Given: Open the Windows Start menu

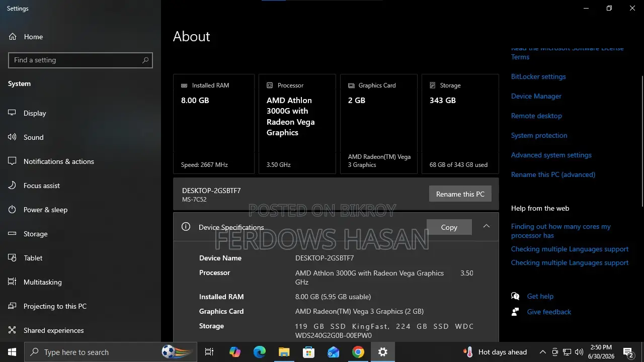Looking at the screenshot, I should click(x=12, y=352).
